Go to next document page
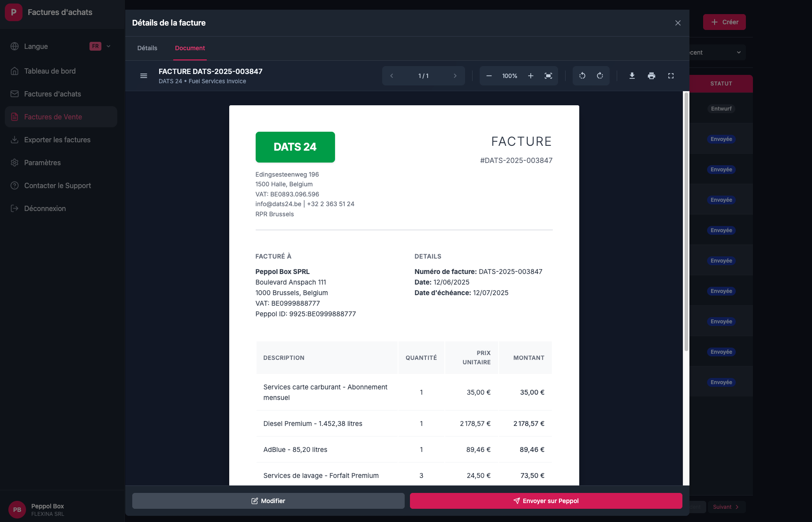 coord(455,76)
